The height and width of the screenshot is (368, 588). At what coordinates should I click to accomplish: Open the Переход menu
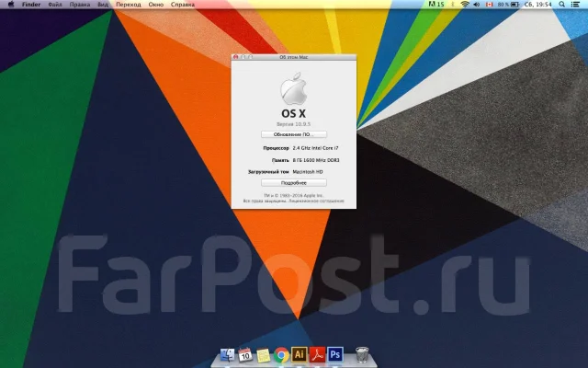tap(129, 5)
